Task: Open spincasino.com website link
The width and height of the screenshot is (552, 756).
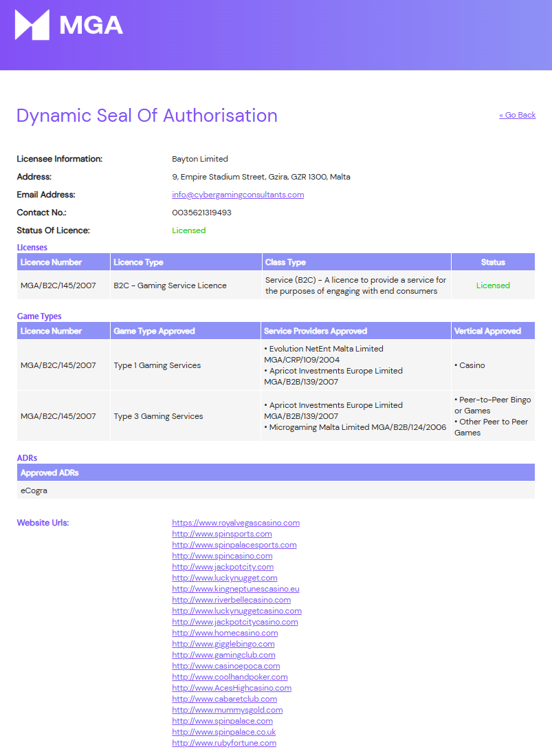Action: pyautogui.click(x=222, y=556)
